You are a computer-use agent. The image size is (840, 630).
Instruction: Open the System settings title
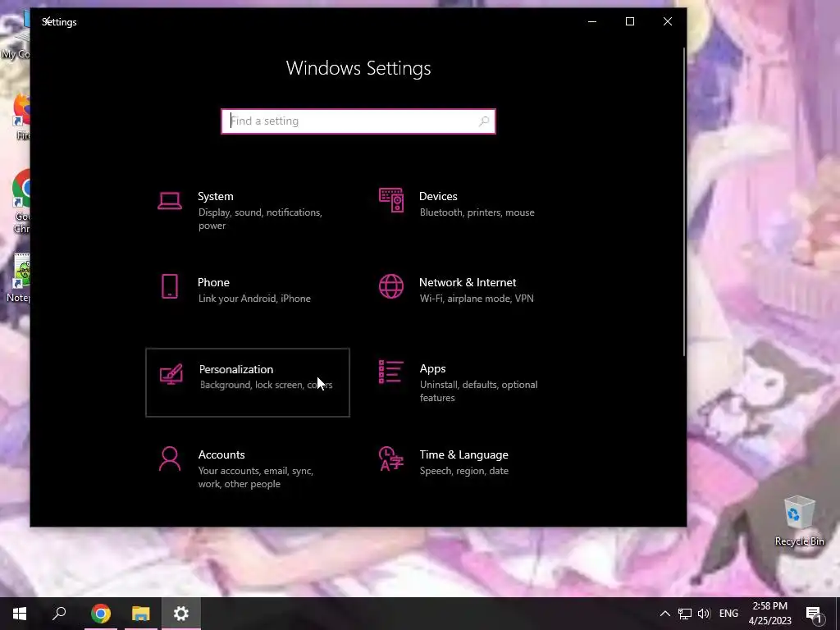[216, 196]
